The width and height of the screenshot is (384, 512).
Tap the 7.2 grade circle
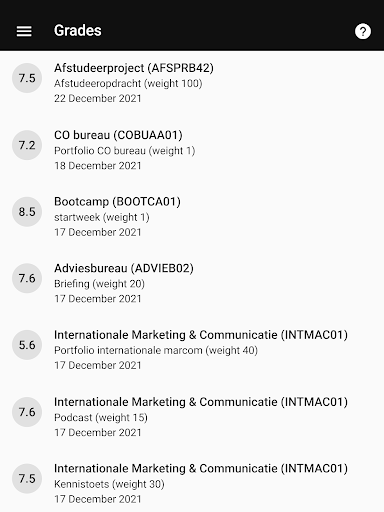click(x=27, y=145)
